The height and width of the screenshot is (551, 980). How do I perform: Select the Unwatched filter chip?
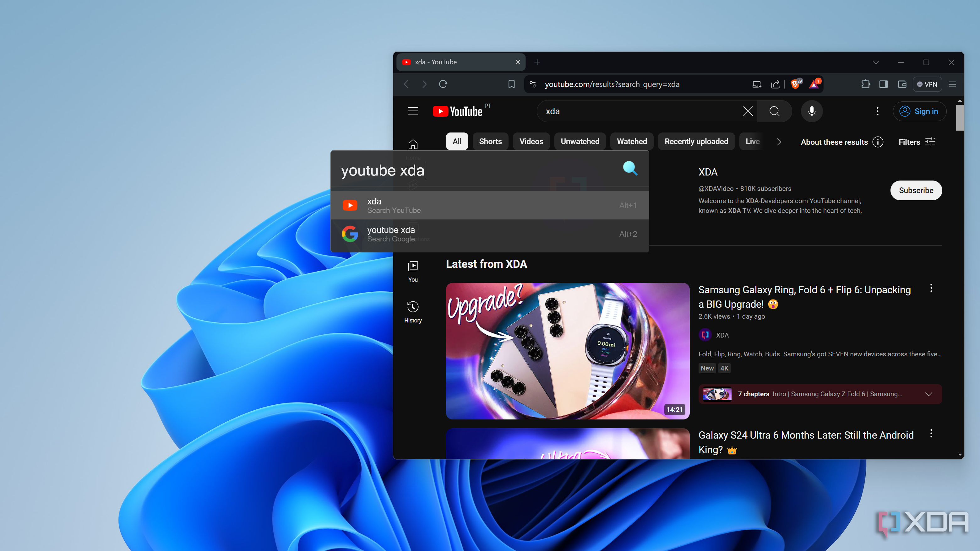(580, 142)
